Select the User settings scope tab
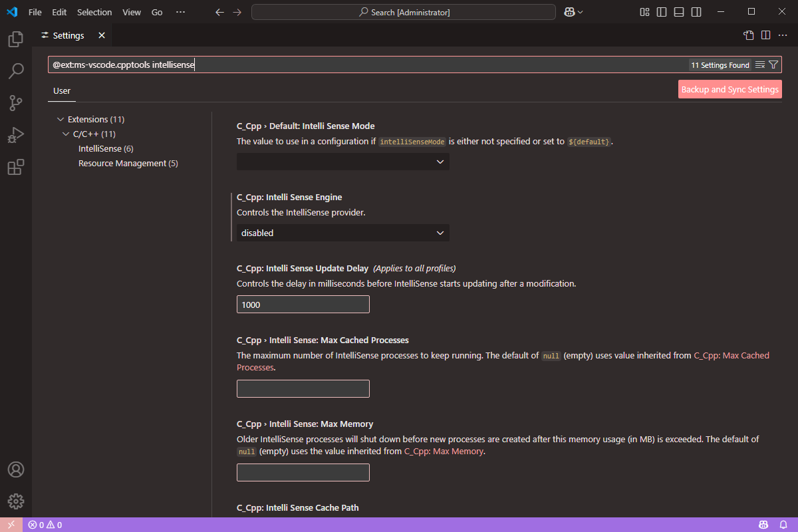 (x=62, y=91)
